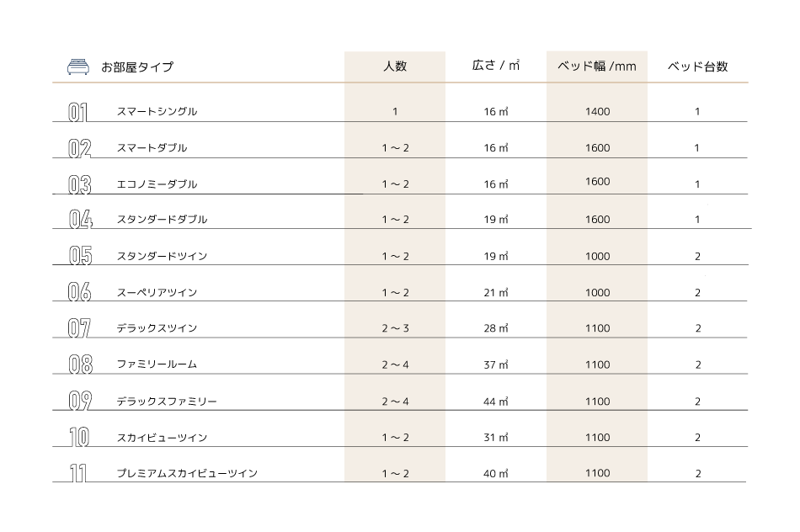Image resolution: width=800 pixels, height=532 pixels.
Task: Click the outlined 04 number icon
Action: (81, 220)
